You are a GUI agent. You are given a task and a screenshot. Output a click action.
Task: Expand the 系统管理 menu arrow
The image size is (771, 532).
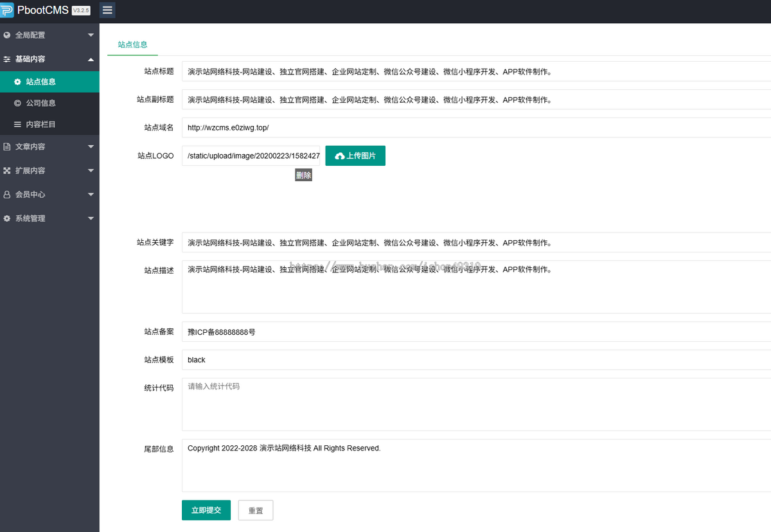point(91,218)
